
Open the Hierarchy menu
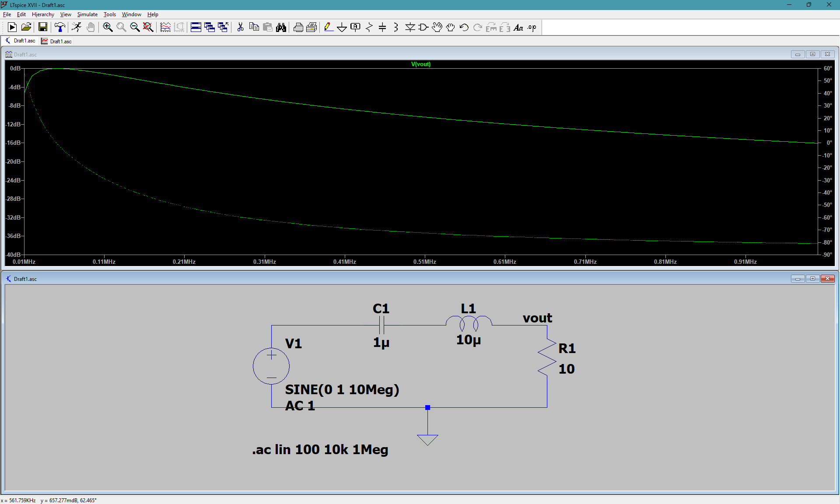(x=43, y=14)
